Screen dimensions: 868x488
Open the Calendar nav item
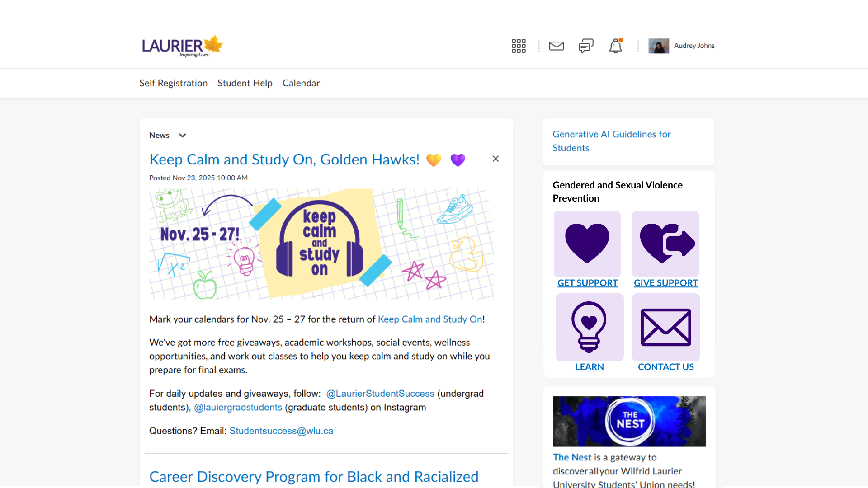click(x=301, y=83)
